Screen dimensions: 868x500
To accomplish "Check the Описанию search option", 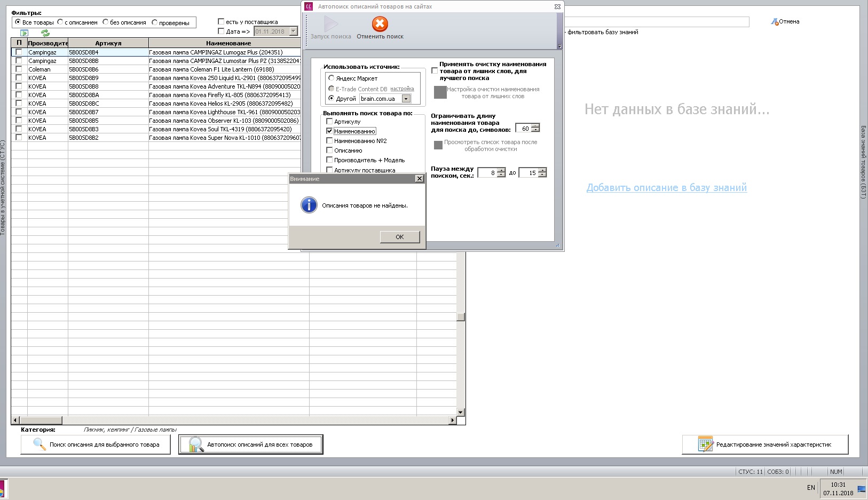I will coord(329,150).
